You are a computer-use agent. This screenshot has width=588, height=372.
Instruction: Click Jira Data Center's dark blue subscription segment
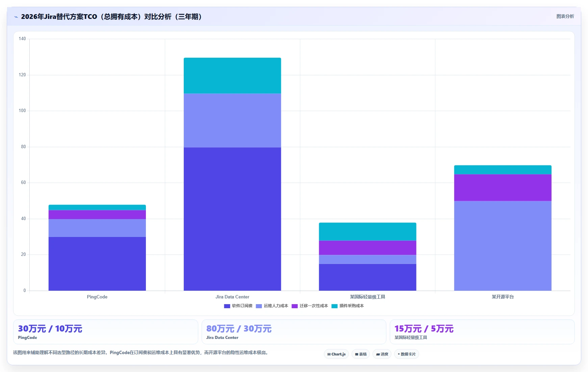point(232,219)
